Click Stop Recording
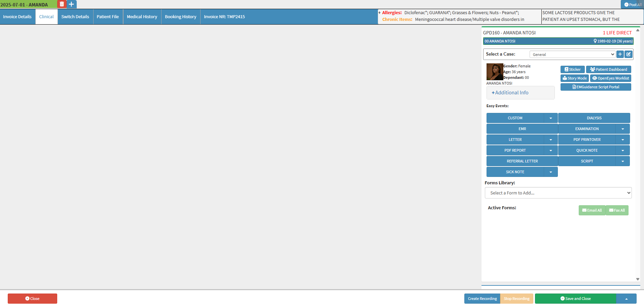 point(516,299)
